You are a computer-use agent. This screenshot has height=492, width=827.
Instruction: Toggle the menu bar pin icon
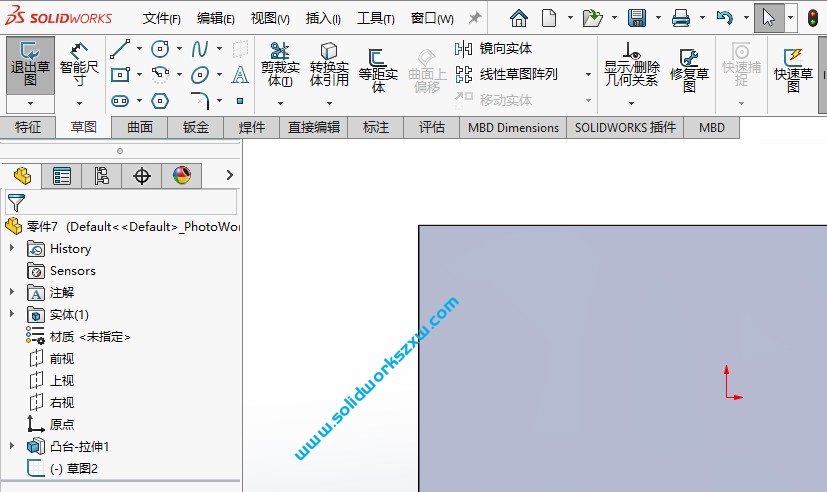click(475, 18)
